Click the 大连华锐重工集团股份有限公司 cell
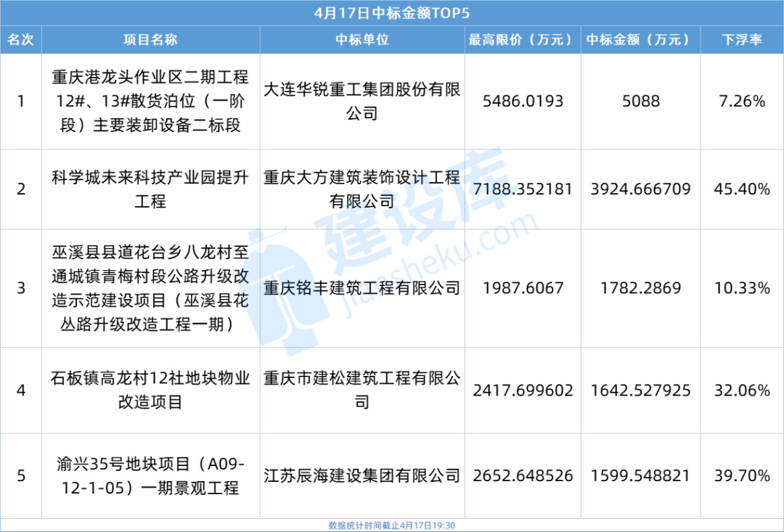784x532 pixels. [362, 102]
